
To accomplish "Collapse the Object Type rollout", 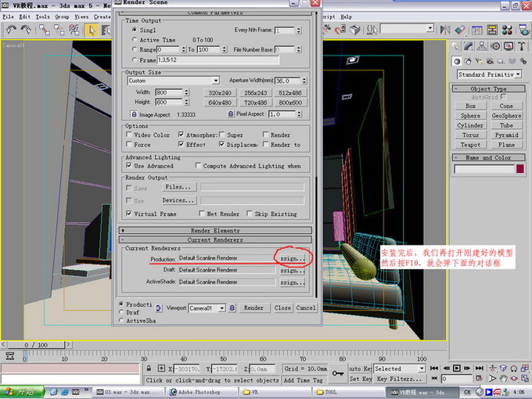I will coord(488,89).
